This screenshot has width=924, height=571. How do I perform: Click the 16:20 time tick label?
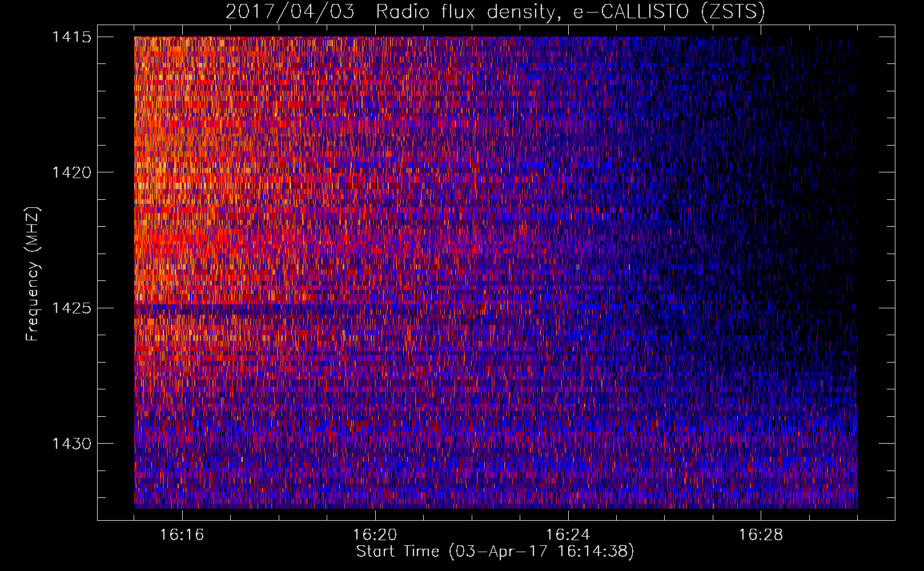coord(375,534)
